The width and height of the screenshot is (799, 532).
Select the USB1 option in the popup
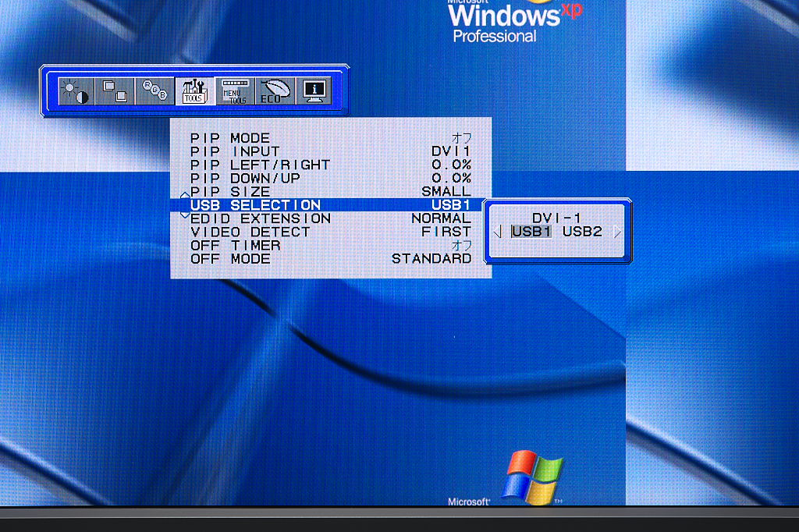point(531,232)
